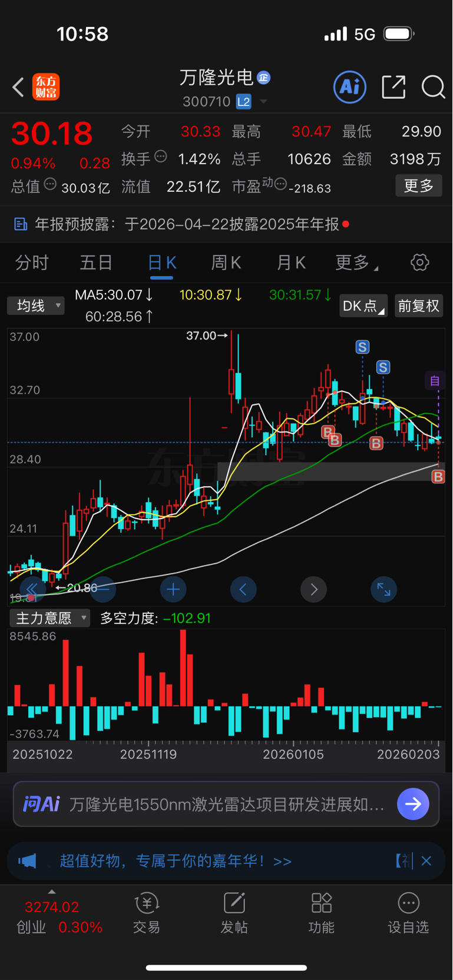Tap the green 30:31.57 MA value

pyautogui.click(x=300, y=294)
